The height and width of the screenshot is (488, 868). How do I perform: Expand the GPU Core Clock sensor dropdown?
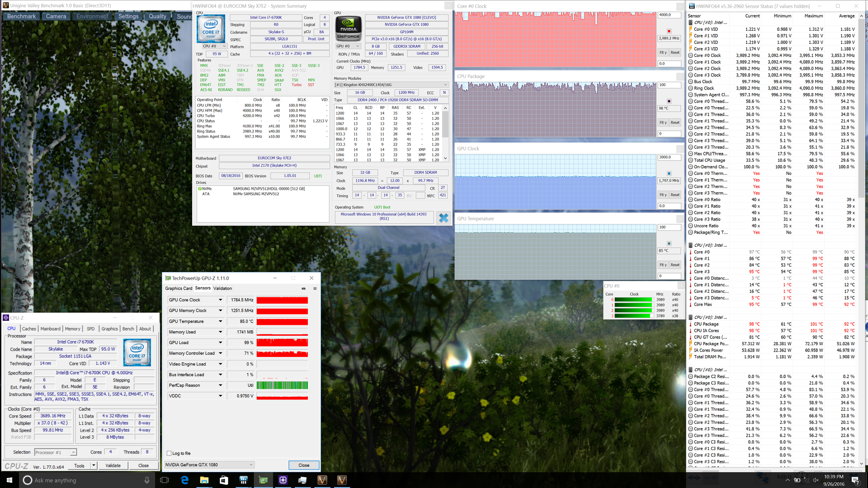pyautogui.click(x=221, y=300)
